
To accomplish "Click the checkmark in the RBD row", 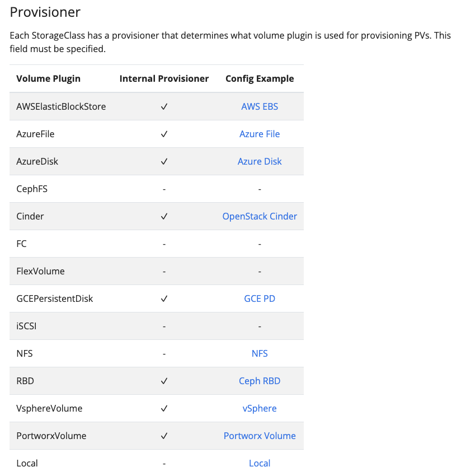I will point(164,381).
